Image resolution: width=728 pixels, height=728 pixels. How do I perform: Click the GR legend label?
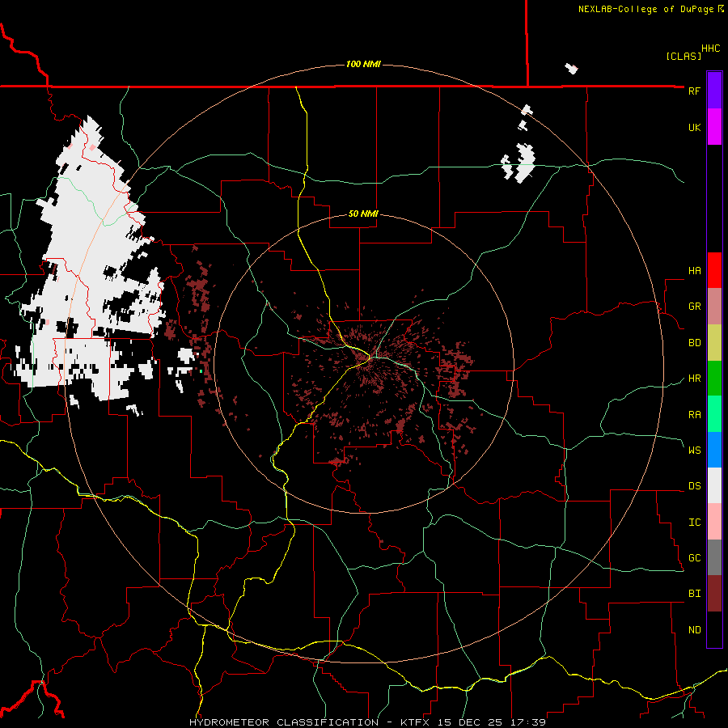(x=694, y=307)
